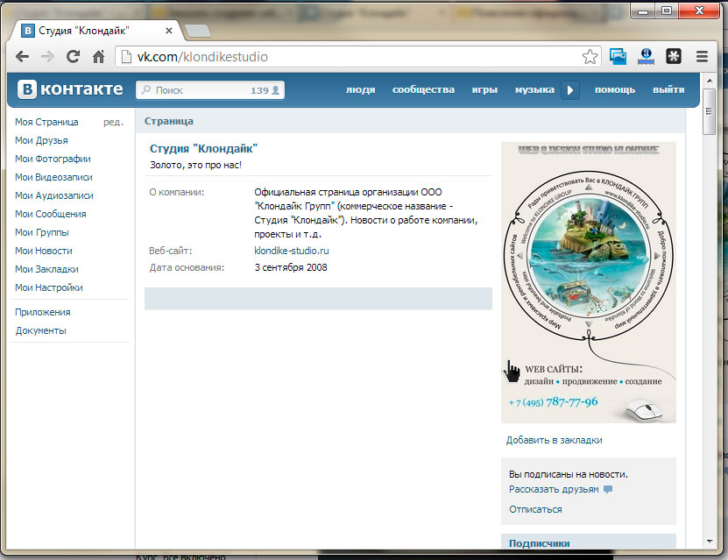The height and width of the screenshot is (560, 728).
Task: Open the blue picture extension icon
Action: (618, 57)
